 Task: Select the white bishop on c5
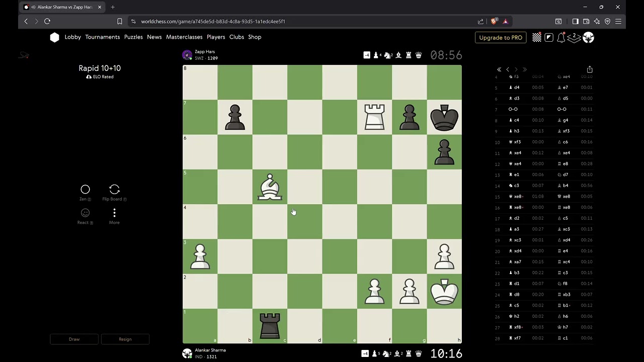[x=270, y=187]
